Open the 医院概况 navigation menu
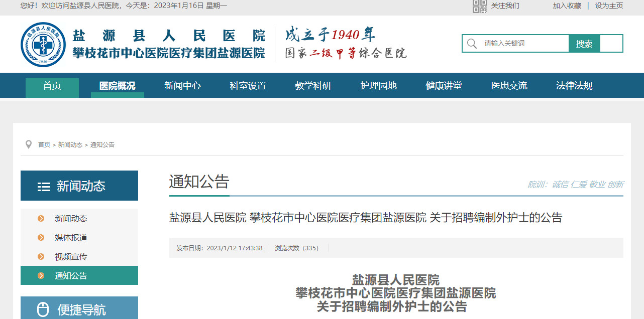This screenshot has width=644, height=319. point(118,86)
